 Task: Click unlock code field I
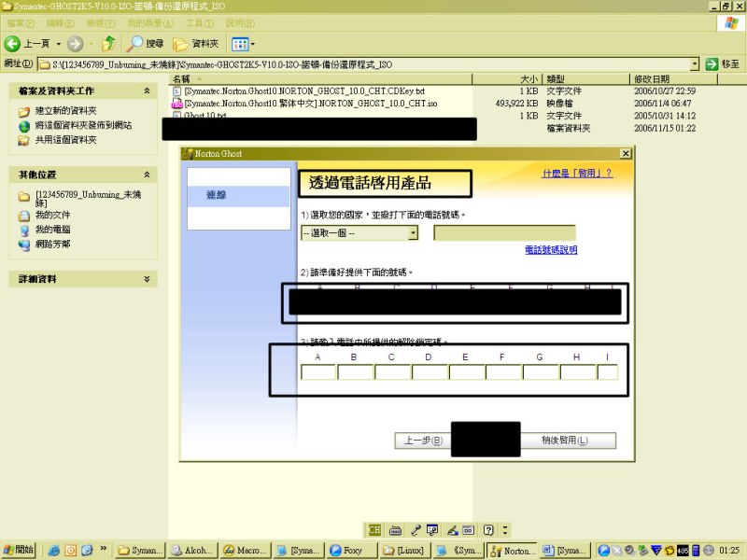(608, 371)
